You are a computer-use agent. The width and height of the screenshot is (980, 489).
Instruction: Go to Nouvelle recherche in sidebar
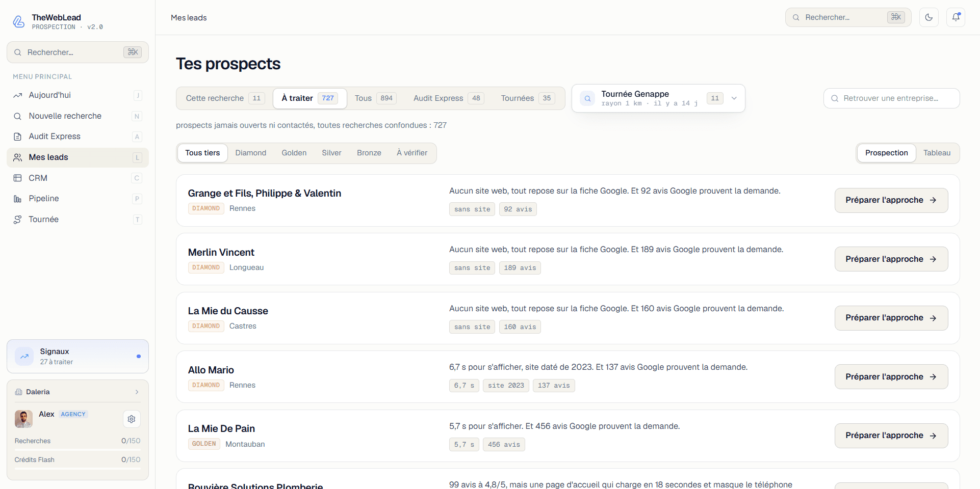click(78, 116)
